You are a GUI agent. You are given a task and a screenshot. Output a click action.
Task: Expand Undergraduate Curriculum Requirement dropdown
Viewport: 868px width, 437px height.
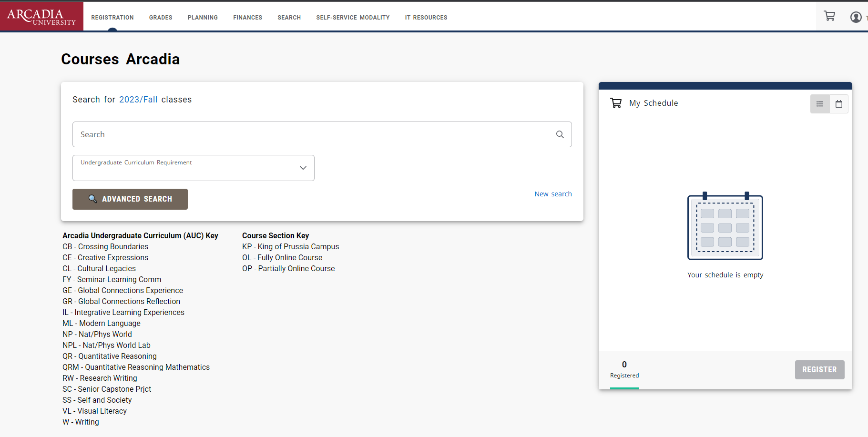(194, 168)
